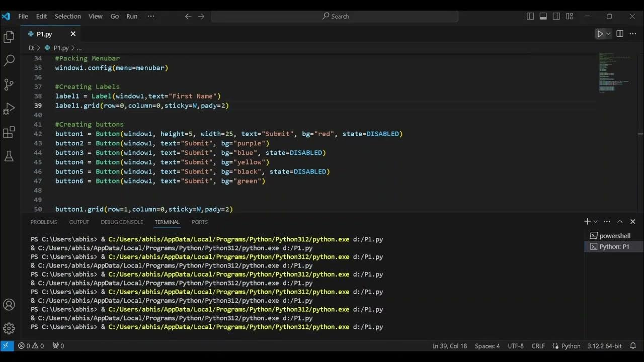Click the remote window status bar icon

(x=7, y=346)
